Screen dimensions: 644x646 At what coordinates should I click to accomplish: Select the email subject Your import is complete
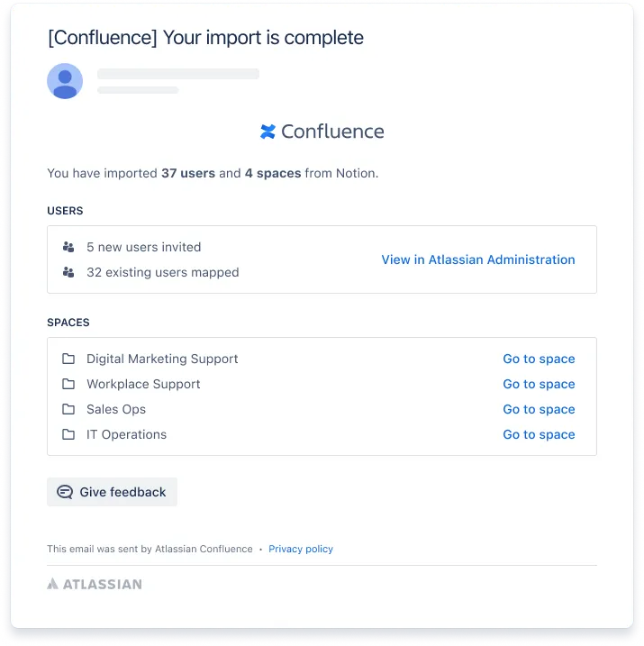(x=205, y=38)
